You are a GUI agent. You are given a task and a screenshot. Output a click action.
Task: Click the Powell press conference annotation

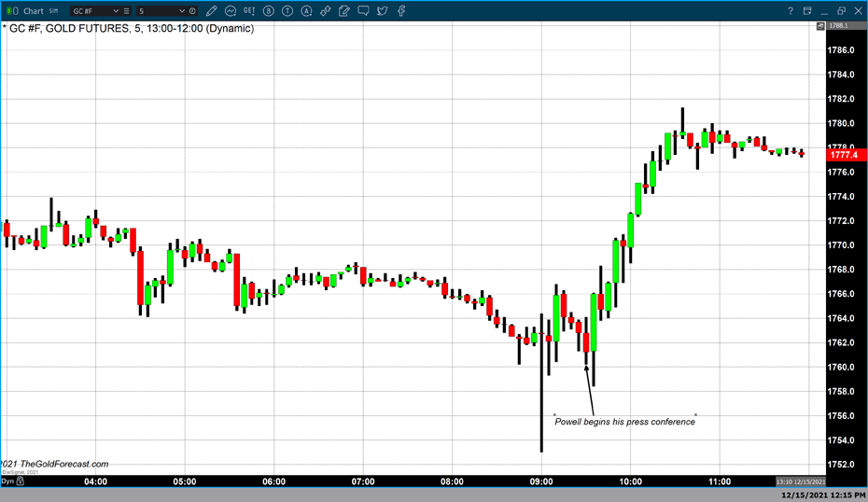pos(624,422)
